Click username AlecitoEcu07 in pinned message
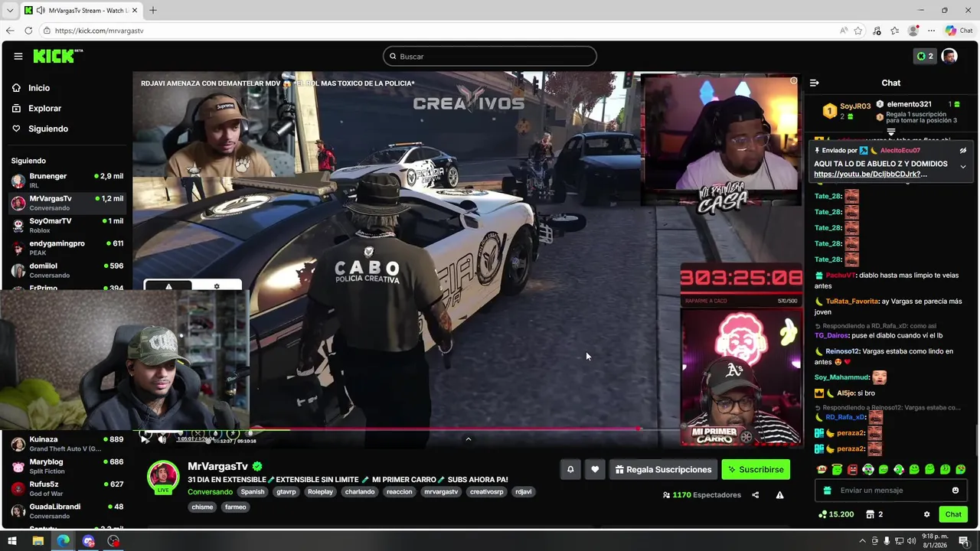The image size is (980, 551). coord(900,151)
